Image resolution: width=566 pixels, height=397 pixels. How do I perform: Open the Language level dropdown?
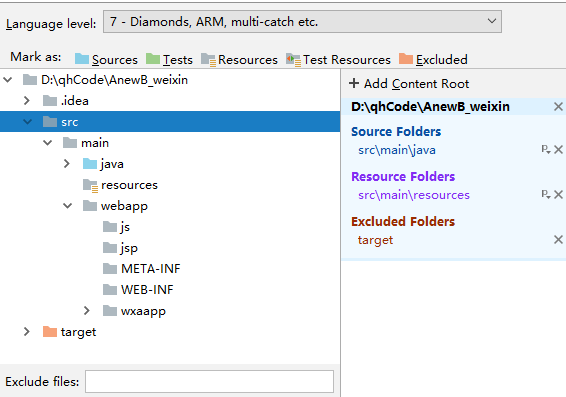tap(302, 22)
